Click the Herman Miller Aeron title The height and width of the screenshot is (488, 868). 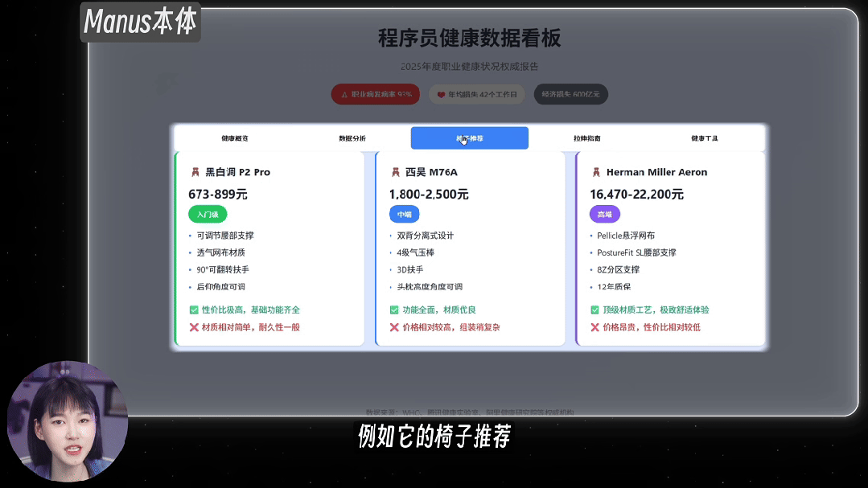pos(656,172)
